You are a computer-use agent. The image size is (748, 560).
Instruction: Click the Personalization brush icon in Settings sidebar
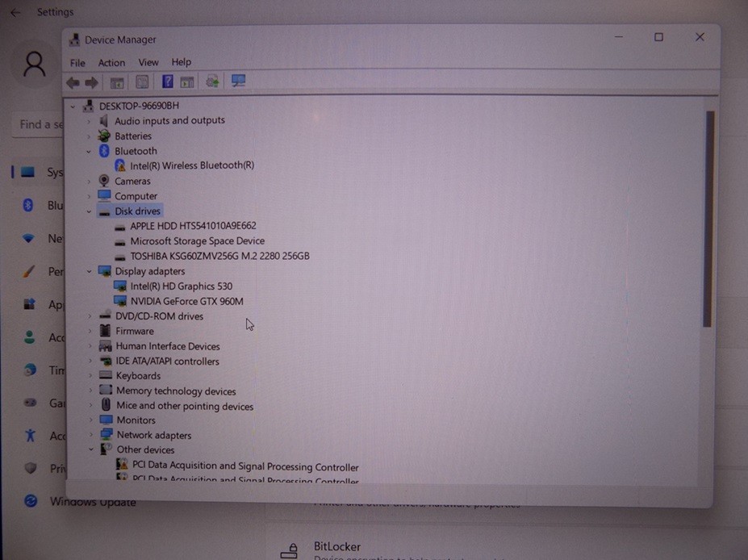29,271
